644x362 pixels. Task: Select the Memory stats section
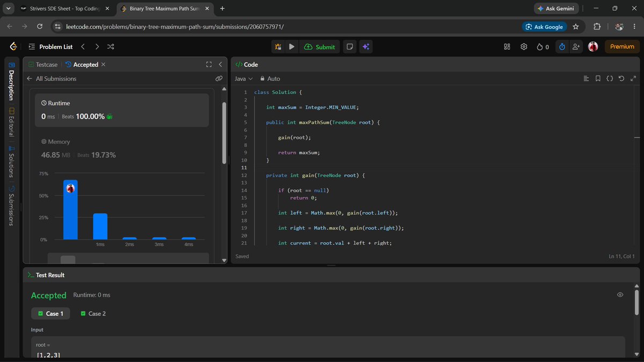point(122,149)
